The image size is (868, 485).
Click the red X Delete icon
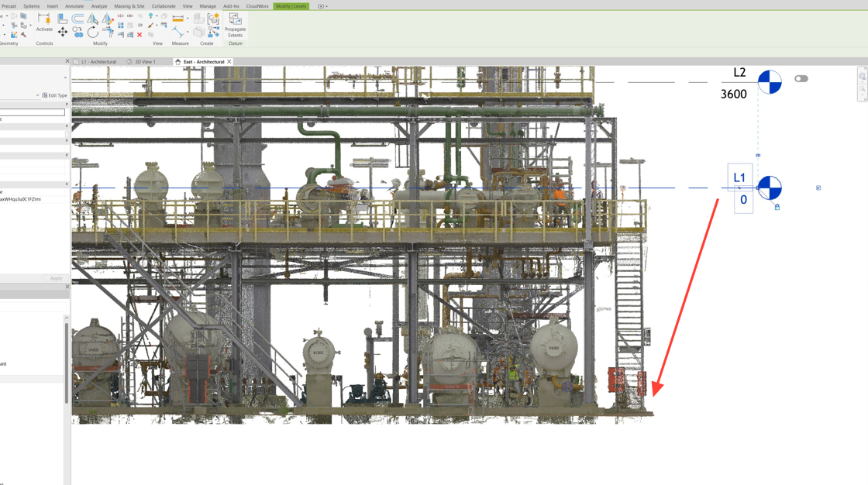139,35
